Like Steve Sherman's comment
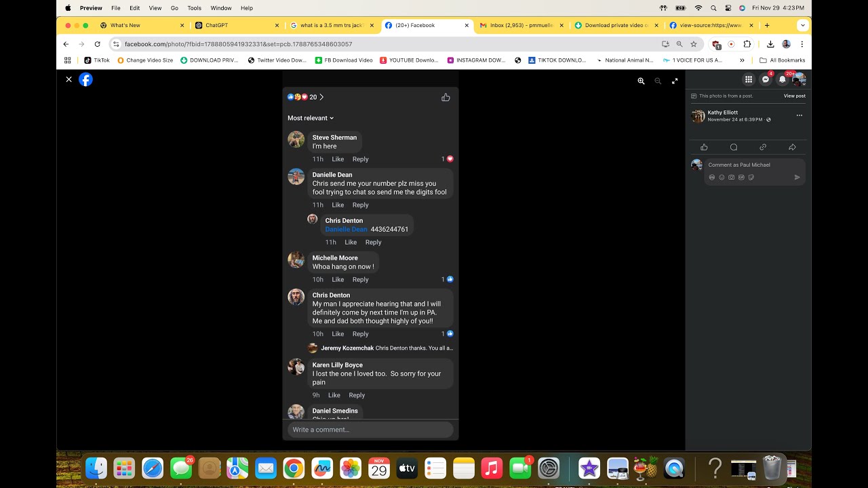 click(338, 159)
